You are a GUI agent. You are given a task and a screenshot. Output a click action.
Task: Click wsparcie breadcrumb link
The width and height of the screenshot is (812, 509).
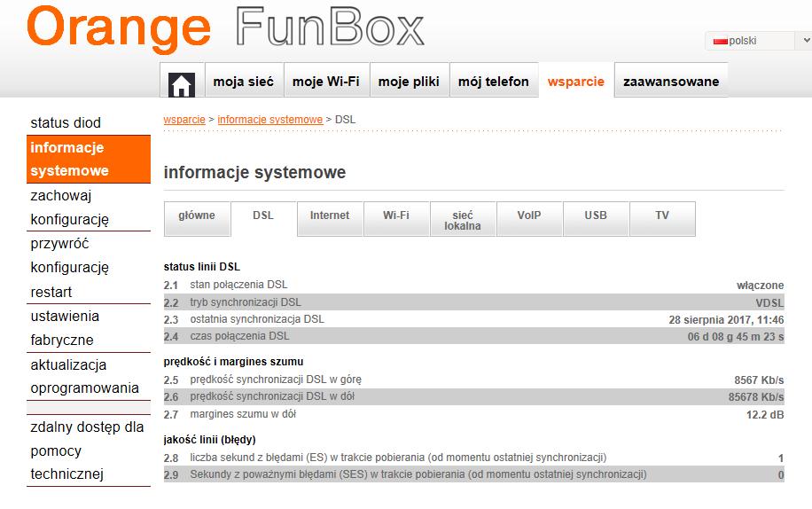click(x=184, y=120)
